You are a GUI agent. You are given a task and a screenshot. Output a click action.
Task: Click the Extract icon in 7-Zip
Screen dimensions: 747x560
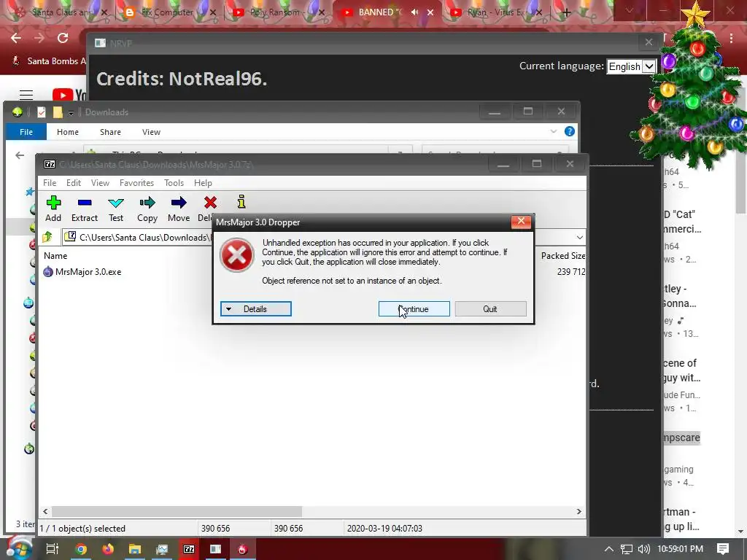(85, 203)
